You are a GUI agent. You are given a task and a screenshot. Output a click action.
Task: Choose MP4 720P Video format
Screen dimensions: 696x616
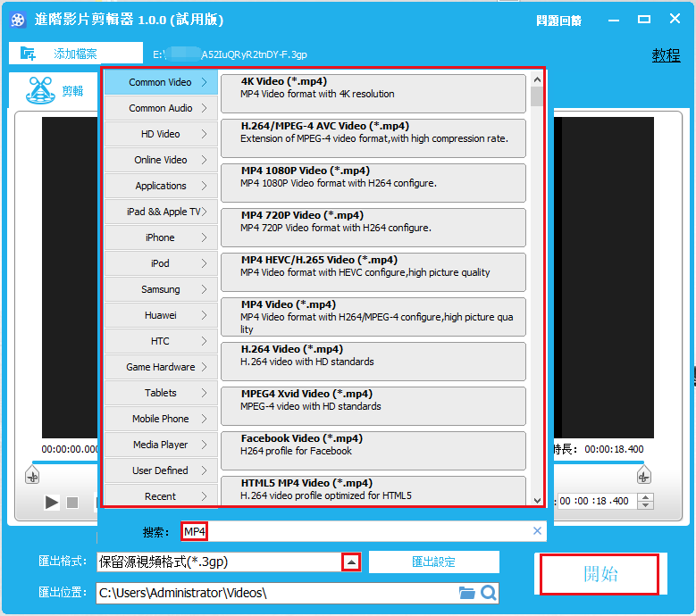click(x=373, y=228)
